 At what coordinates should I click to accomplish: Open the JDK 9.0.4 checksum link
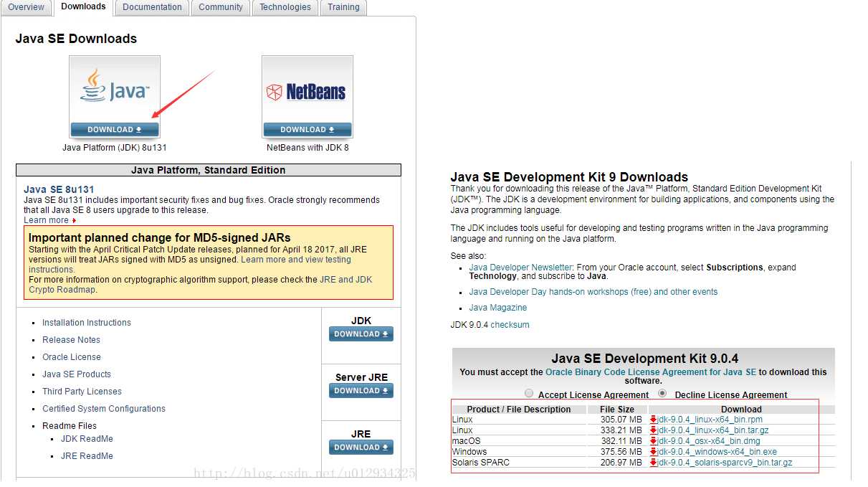point(510,325)
